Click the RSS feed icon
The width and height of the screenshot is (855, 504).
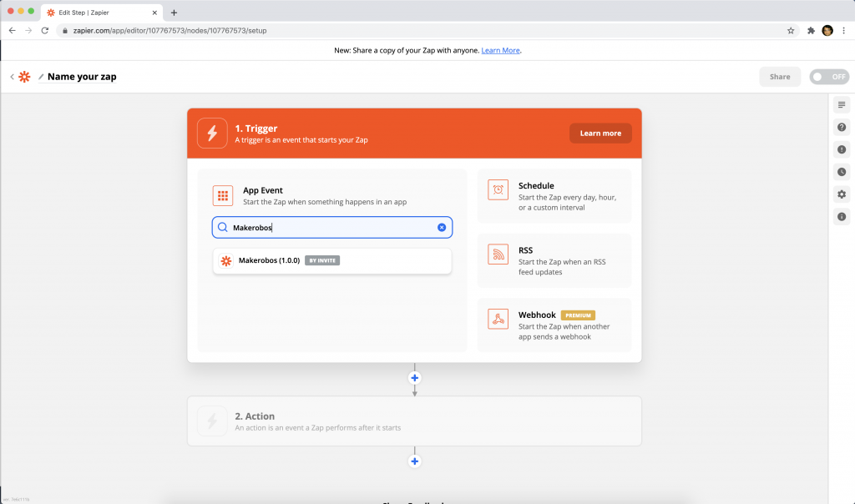498,254
